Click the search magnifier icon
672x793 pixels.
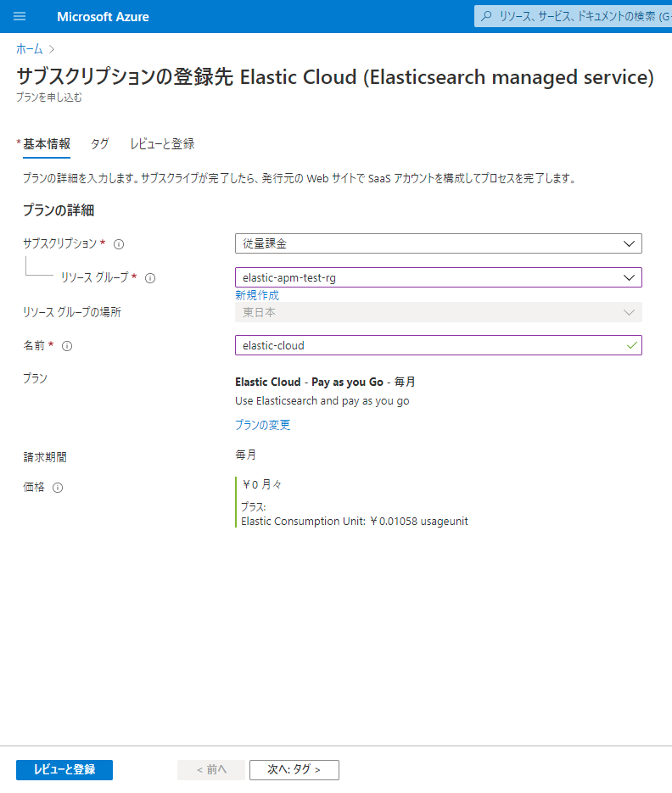(x=486, y=16)
